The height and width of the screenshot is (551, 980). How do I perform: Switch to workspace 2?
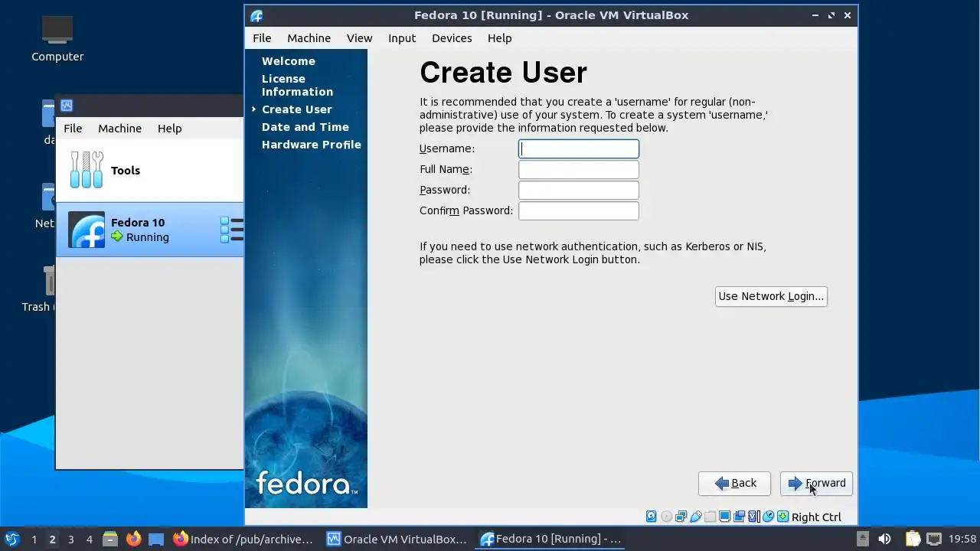pyautogui.click(x=52, y=539)
